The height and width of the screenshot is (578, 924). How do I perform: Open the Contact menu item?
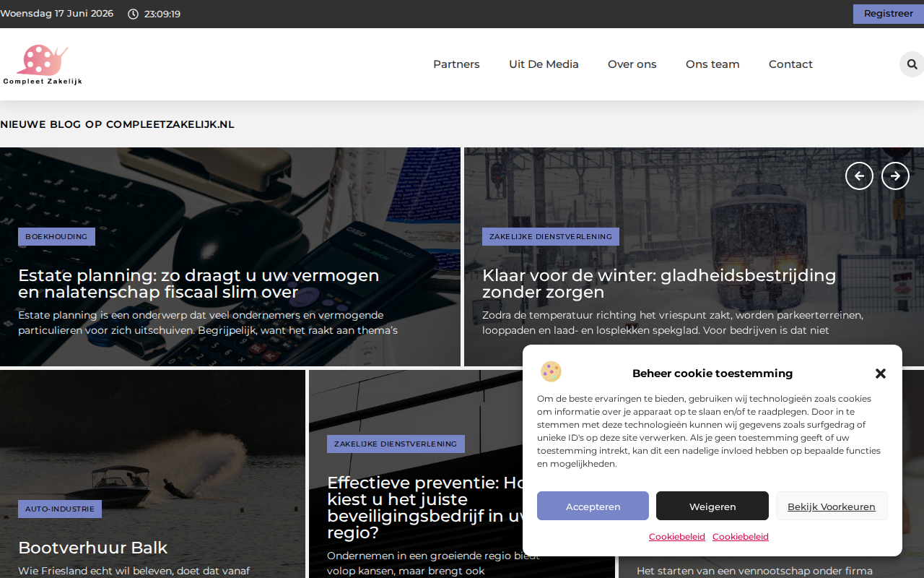pyautogui.click(x=790, y=64)
